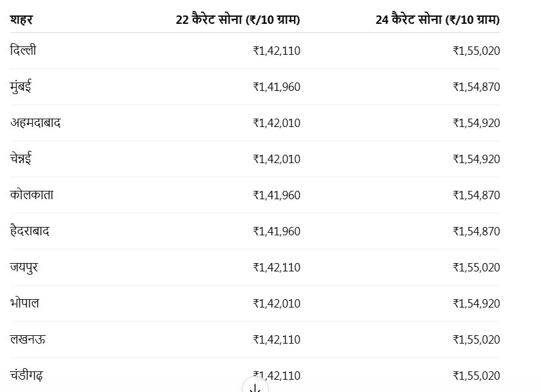Select the दिल्ली city row
The image size is (541, 392).
coord(255,51)
